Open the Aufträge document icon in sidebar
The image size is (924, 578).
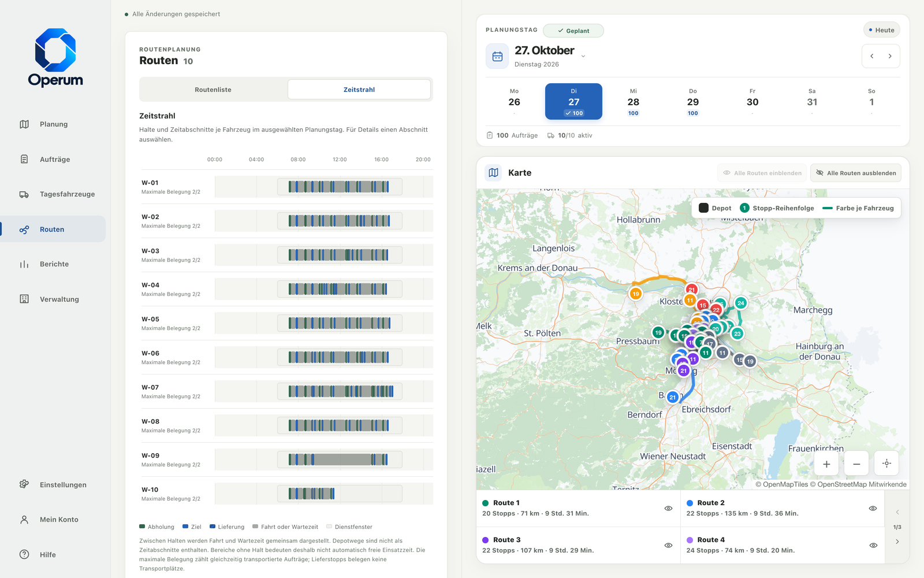tap(24, 159)
